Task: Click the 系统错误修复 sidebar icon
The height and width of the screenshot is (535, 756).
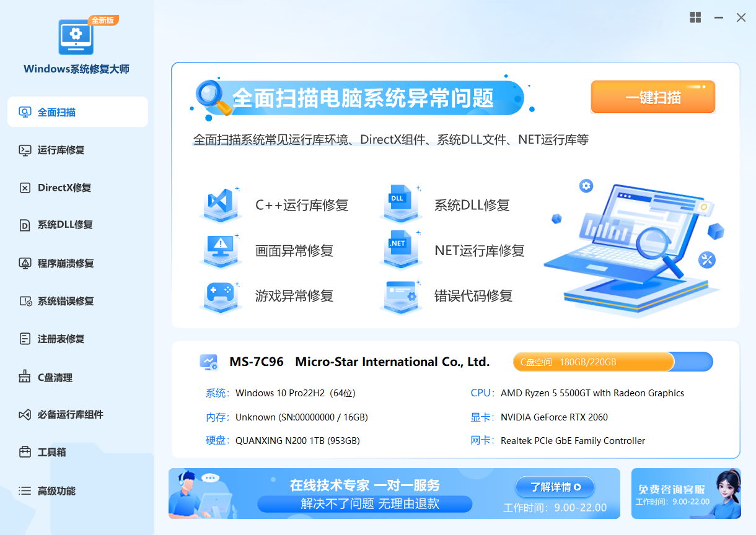Action: pyautogui.click(x=25, y=301)
